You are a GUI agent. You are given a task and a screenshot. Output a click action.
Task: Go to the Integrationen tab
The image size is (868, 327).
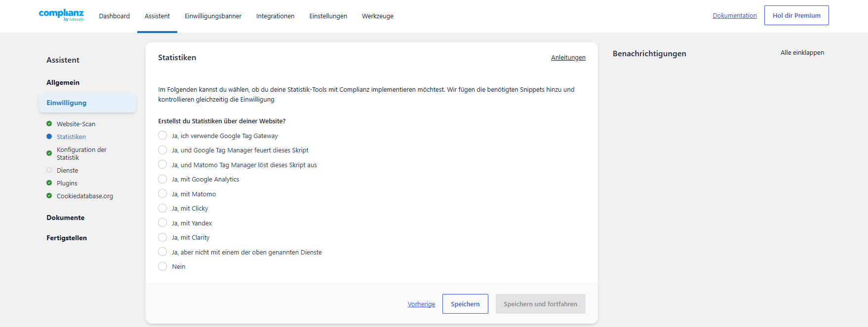pyautogui.click(x=275, y=16)
